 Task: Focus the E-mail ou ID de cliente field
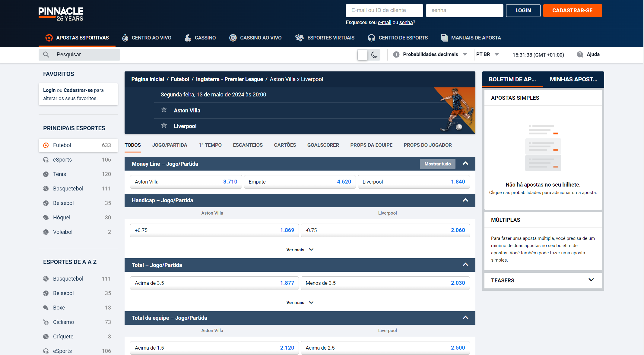click(384, 11)
